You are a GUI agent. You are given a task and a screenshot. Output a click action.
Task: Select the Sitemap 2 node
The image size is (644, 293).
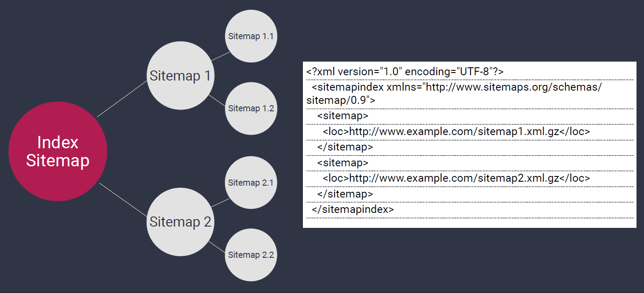click(x=180, y=222)
